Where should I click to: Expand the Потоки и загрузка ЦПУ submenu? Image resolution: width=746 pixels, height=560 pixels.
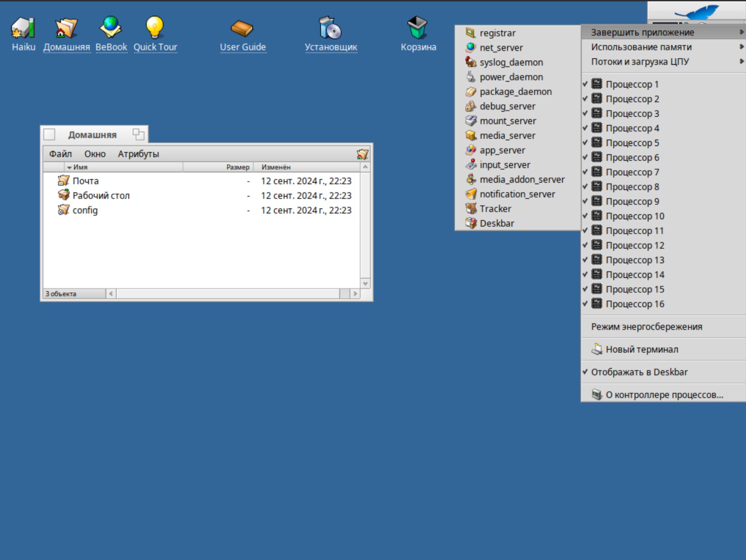pos(640,62)
